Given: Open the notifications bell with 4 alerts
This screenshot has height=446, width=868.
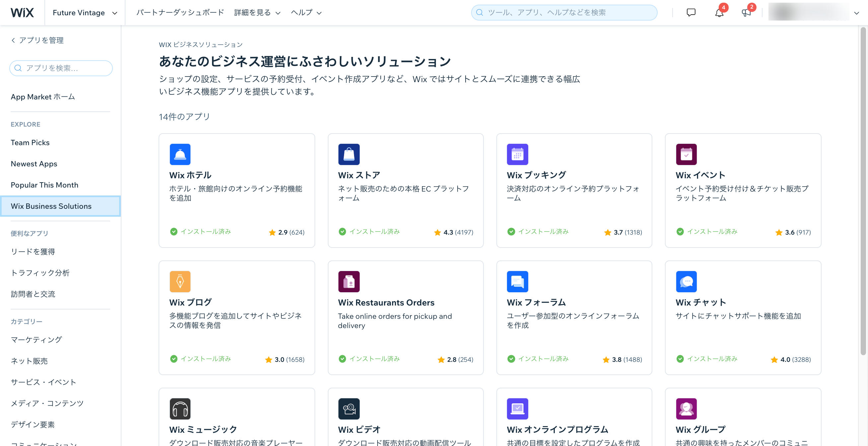Looking at the screenshot, I should pyautogui.click(x=719, y=13).
